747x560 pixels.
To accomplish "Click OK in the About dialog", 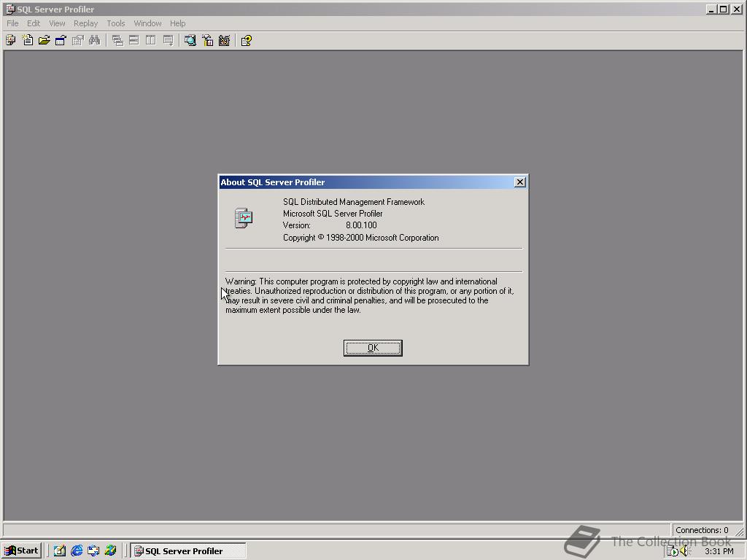I will [x=373, y=348].
